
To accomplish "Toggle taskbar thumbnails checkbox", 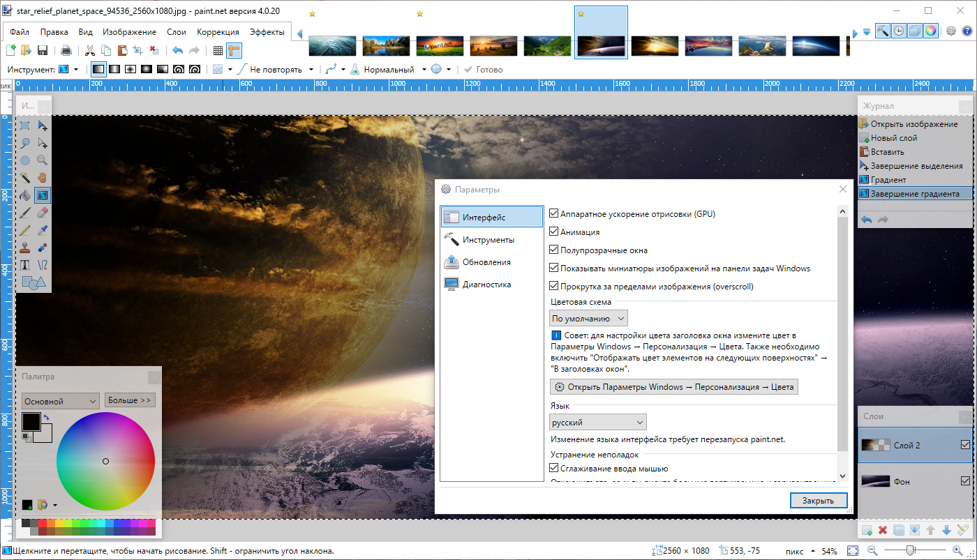I will [554, 268].
